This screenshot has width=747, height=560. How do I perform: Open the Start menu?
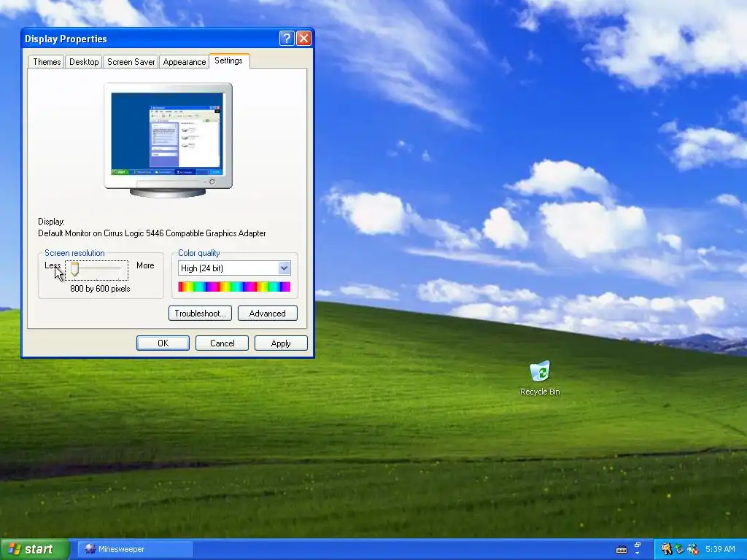coord(34,549)
